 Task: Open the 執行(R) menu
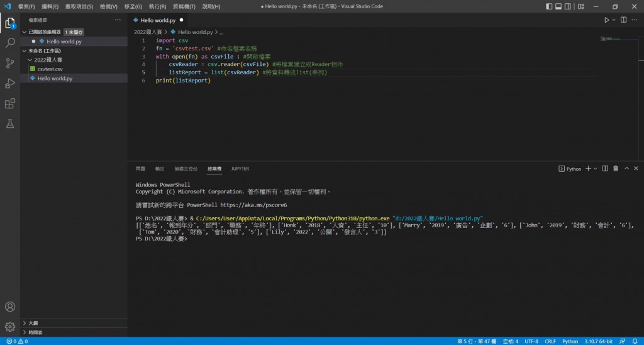[x=157, y=6]
